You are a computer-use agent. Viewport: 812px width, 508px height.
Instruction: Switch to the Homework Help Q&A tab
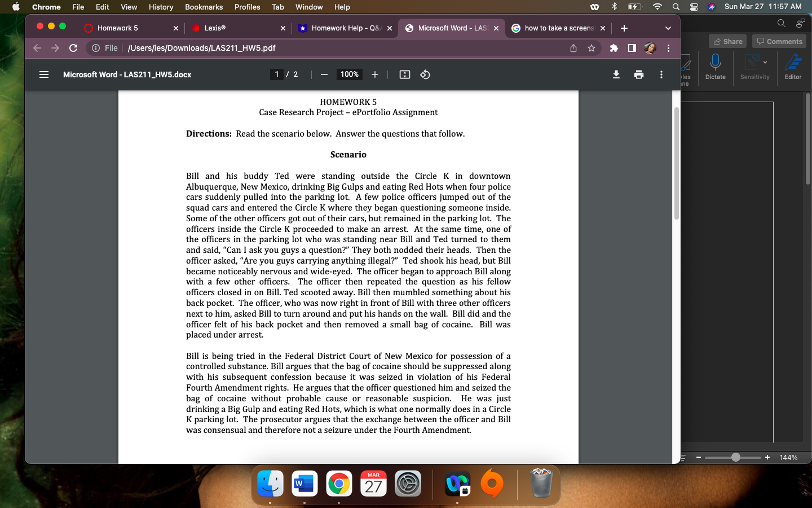pyautogui.click(x=344, y=28)
